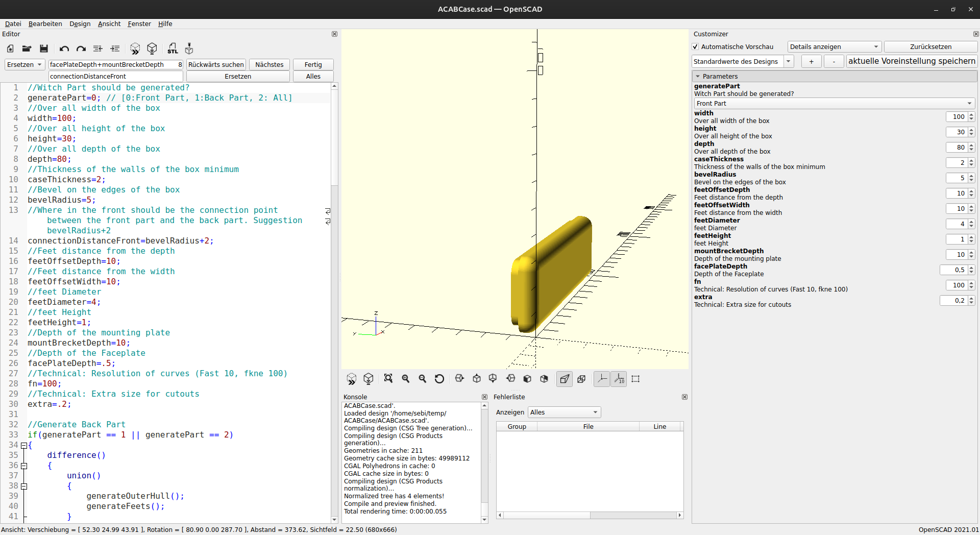The height and width of the screenshot is (535, 980).
Task: Open the Bearbeiten menu
Action: pyautogui.click(x=45, y=23)
